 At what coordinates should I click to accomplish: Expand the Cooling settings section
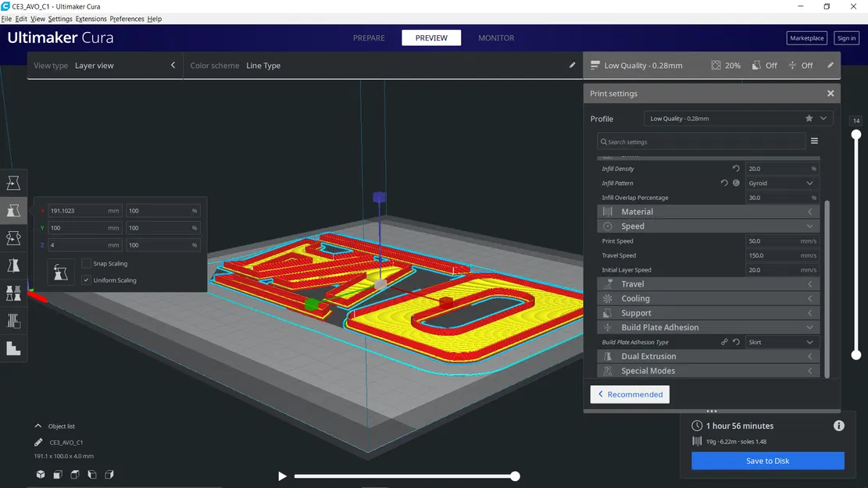708,298
